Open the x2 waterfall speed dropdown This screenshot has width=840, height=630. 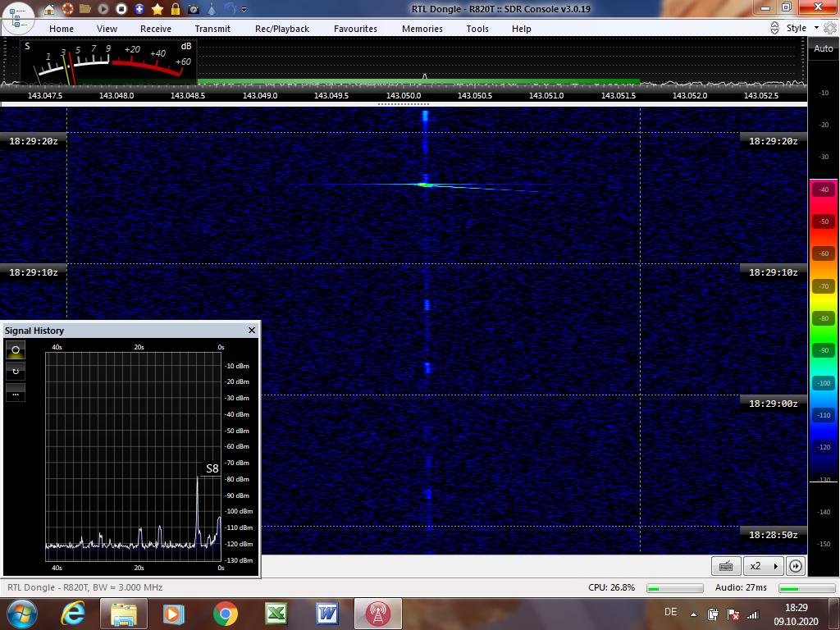764,566
